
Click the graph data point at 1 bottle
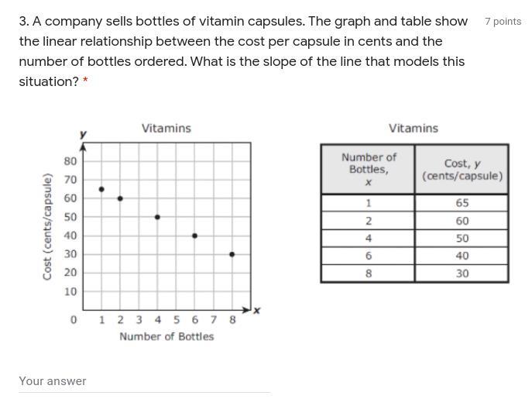(x=101, y=189)
